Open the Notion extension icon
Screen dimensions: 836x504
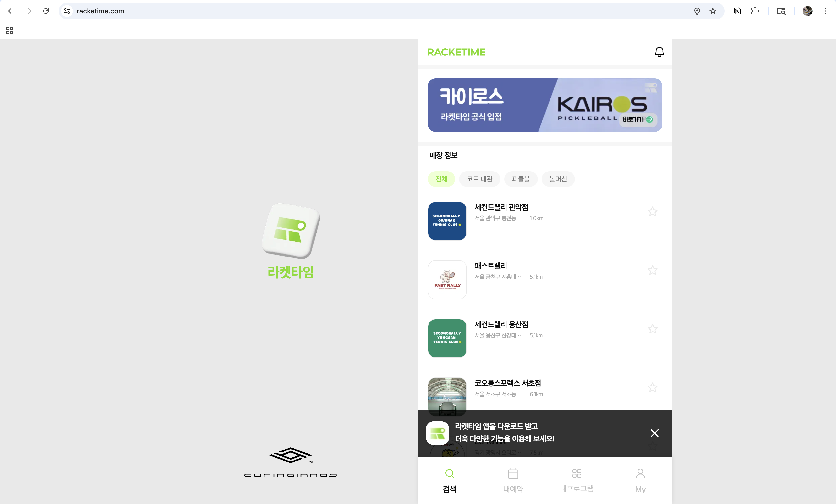click(x=737, y=11)
